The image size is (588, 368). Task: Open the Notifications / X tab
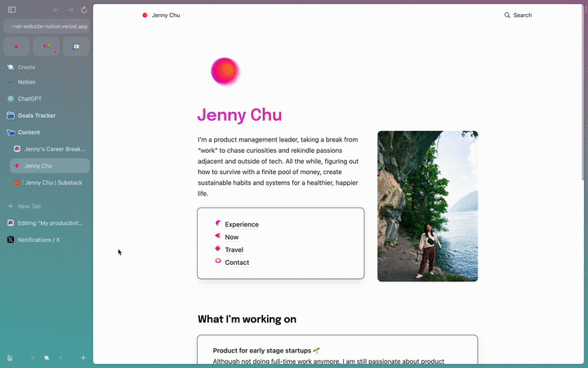(47, 240)
